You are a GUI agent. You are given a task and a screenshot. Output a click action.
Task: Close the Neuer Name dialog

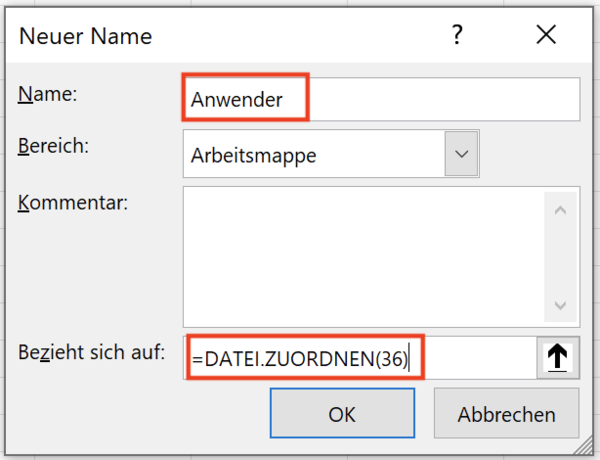pos(546,36)
